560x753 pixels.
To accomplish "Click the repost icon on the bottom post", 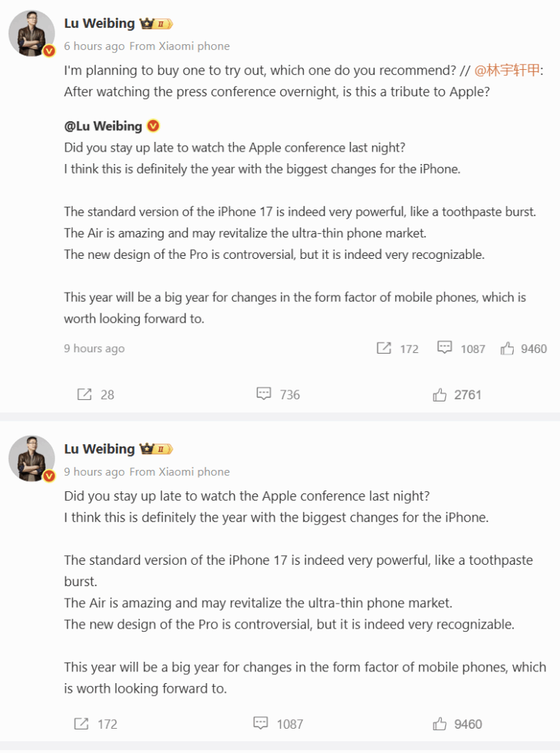I will click(x=81, y=724).
